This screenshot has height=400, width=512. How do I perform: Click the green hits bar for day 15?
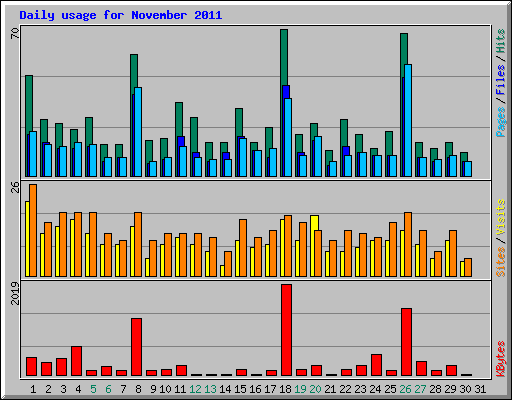pos(239,122)
